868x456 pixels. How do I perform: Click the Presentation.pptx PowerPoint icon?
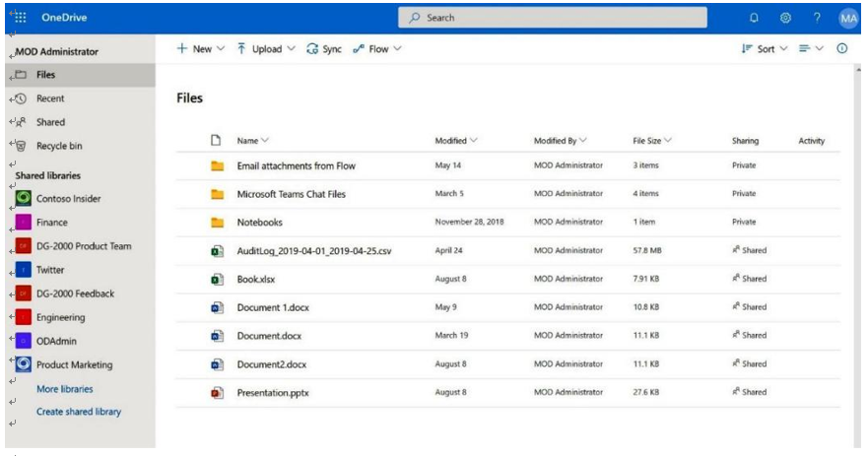tap(217, 392)
